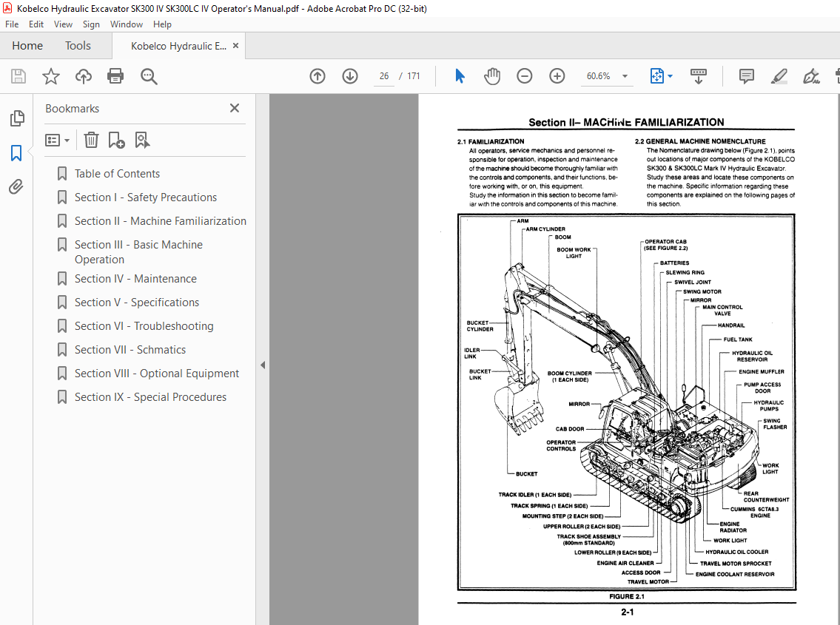
Task: Click the 'OPERATOR CAB' diagram label
Action: point(665,242)
